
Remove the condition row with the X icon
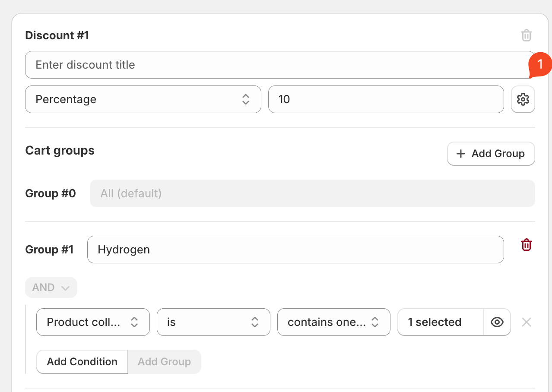coord(526,322)
